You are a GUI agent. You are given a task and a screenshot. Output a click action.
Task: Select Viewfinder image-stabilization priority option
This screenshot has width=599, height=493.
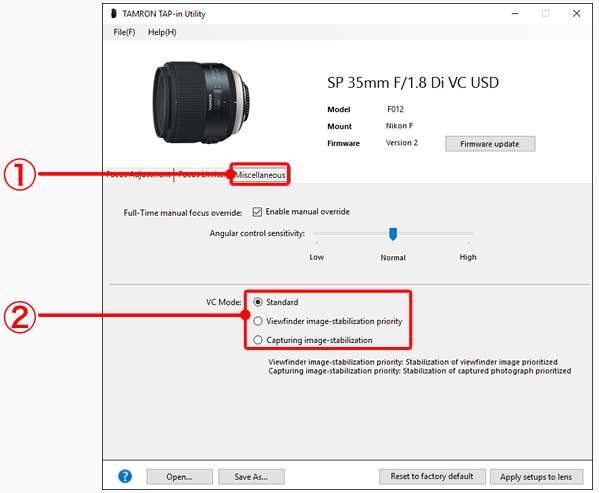(258, 321)
